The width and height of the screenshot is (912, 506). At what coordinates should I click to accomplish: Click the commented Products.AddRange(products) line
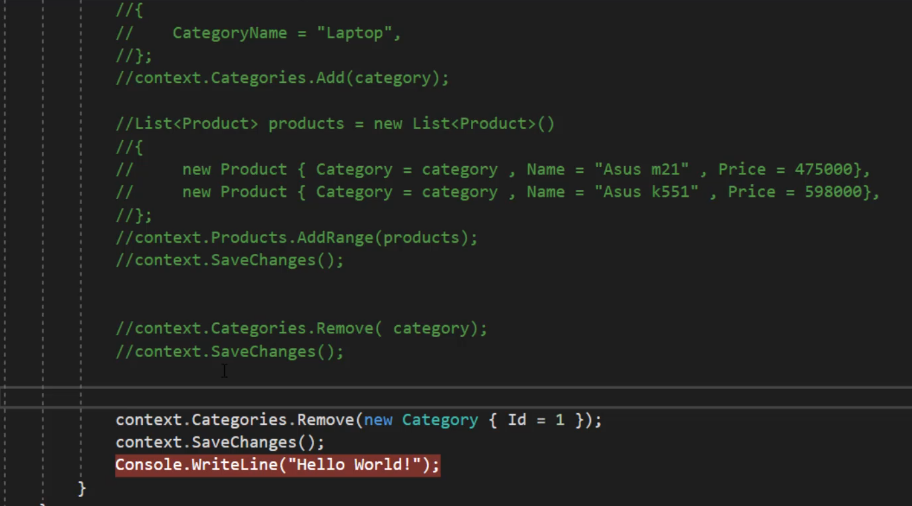[x=297, y=238]
